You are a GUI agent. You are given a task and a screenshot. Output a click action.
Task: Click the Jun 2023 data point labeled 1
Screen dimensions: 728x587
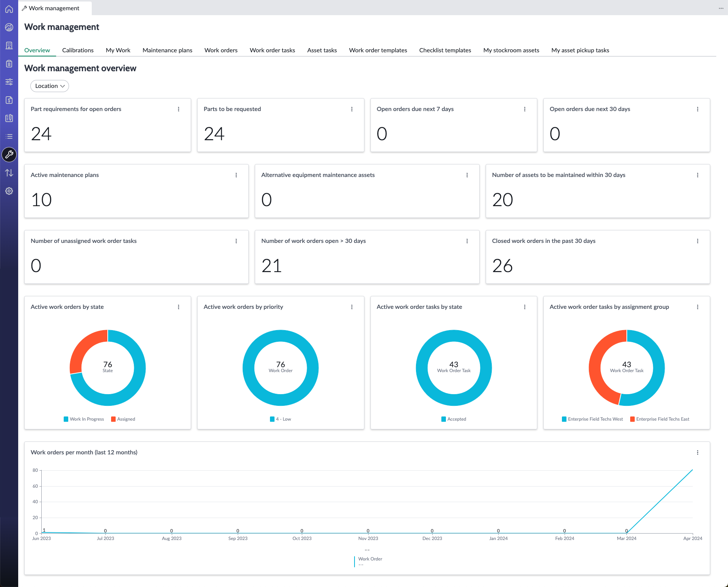click(x=42, y=532)
